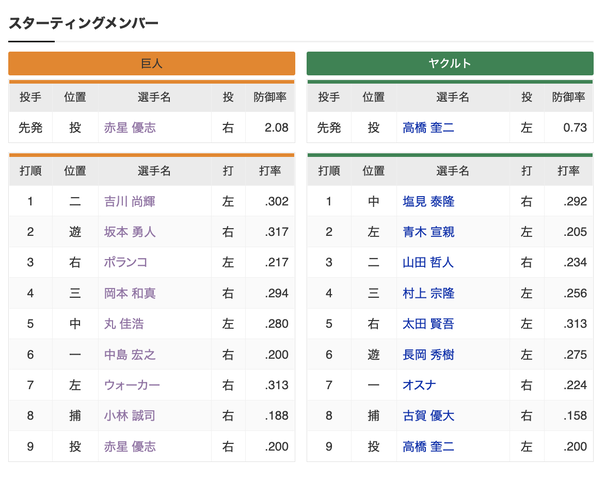Click the 丸 佳浩 name link
The width and height of the screenshot is (605, 480).
click(x=124, y=324)
